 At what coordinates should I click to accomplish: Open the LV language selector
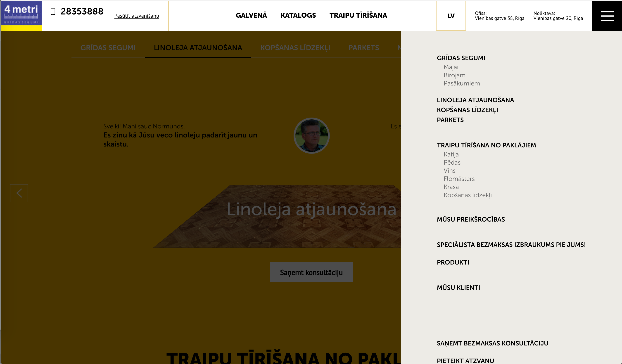click(451, 16)
